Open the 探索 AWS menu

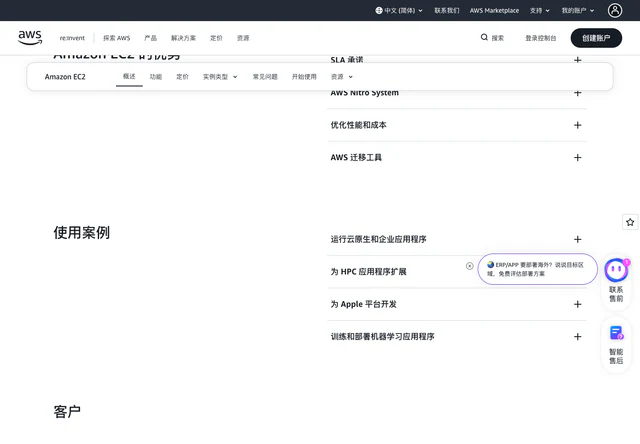click(x=116, y=38)
